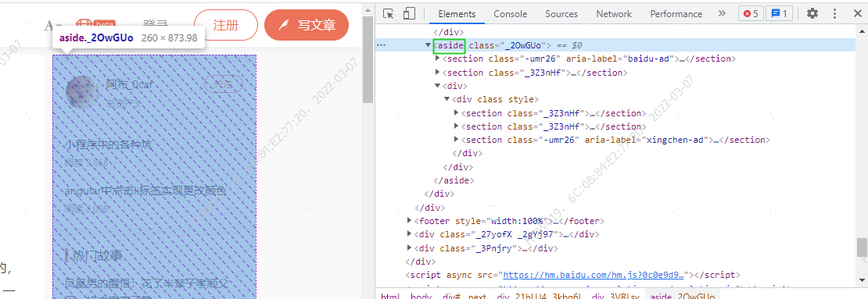Expand the div _27yofX _2gYj97 node

pyautogui.click(x=409, y=234)
